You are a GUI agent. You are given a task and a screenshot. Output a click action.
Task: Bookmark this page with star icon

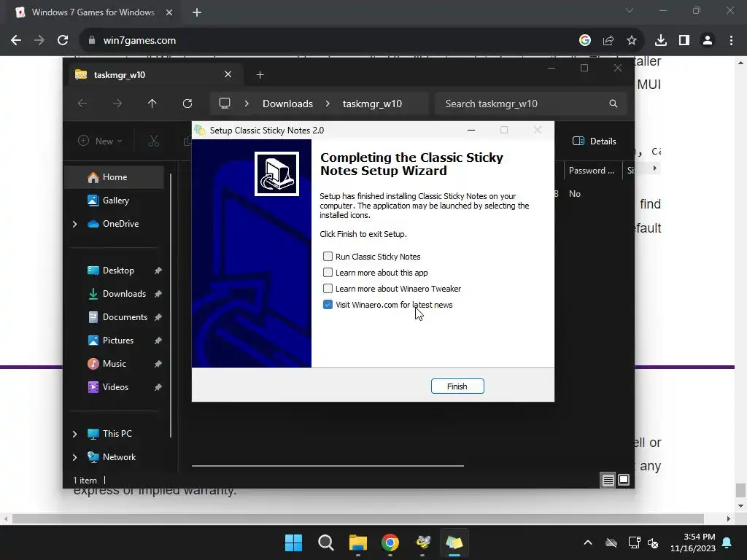point(632,41)
